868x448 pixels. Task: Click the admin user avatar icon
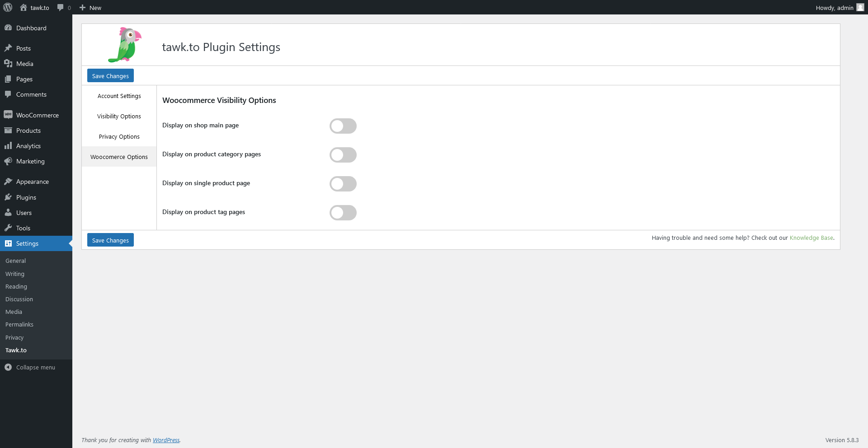(x=860, y=7)
